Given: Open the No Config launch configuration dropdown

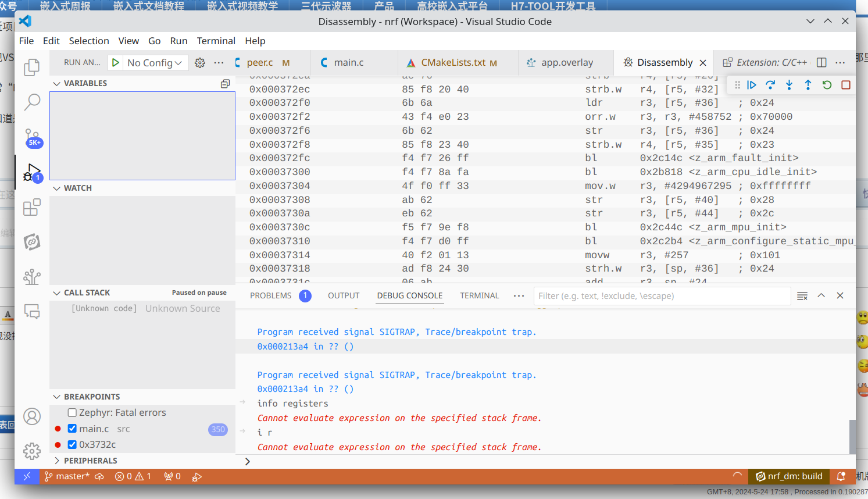Looking at the screenshot, I should click(x=155, y=62).
